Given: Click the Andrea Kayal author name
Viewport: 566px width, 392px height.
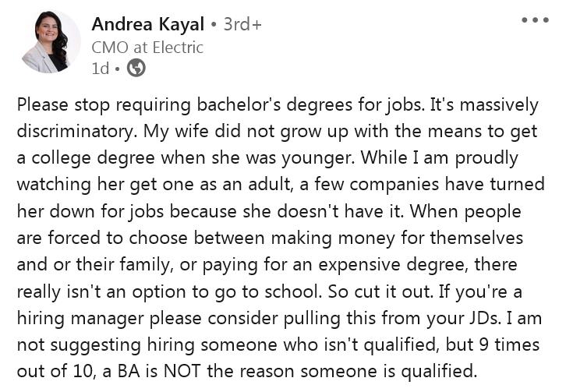Looking at the screenshot, I should (x=148, y=24).
